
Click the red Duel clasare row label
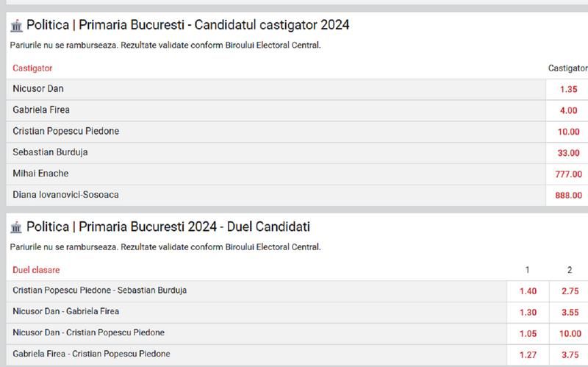click(36, 270)
